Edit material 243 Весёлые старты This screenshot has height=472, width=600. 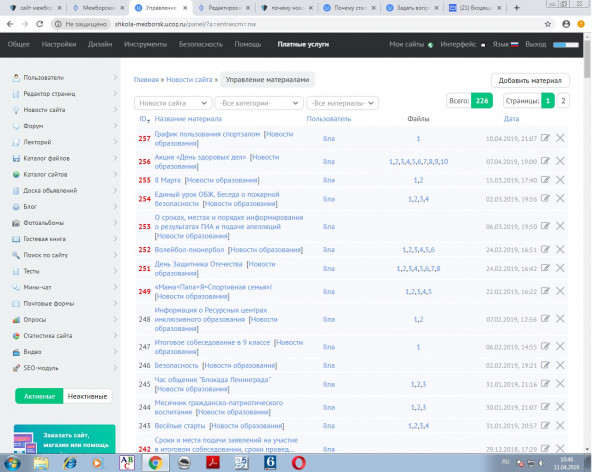(x=545, y=425)
